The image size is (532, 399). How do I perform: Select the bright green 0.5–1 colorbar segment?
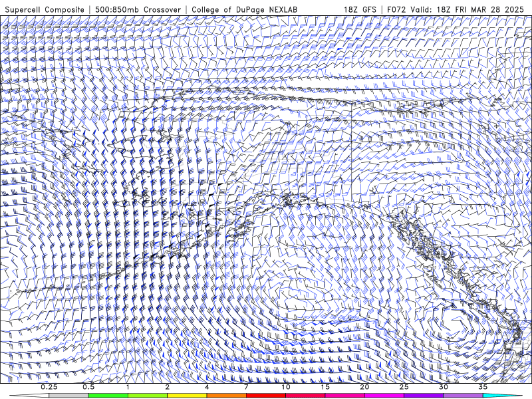pyautogui.click(x=108, y=396)
